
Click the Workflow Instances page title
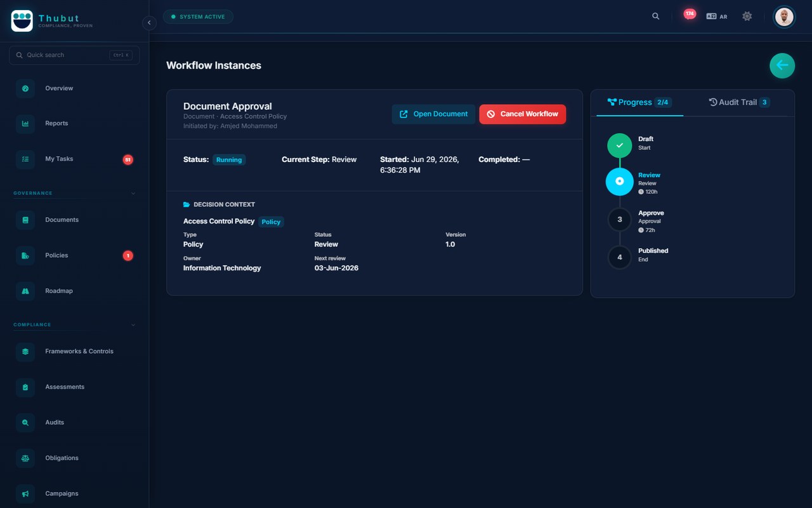(x=214, y=65)
